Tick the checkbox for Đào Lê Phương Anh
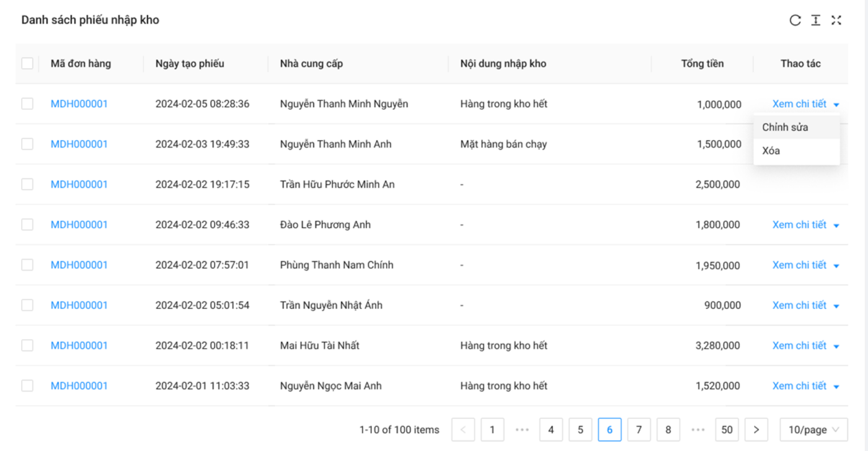868x451 pixels. [x=27, y=224]
